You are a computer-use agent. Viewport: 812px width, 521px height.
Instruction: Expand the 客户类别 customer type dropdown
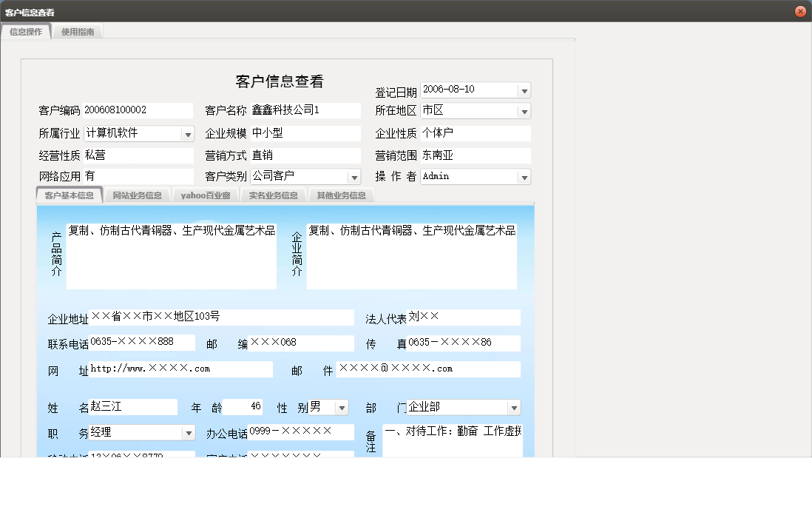[355, 177]
